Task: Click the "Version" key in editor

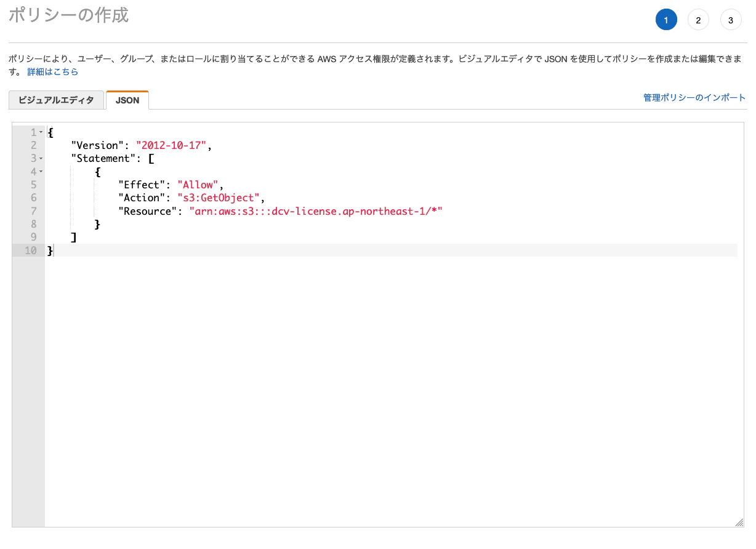Action: click(98, 145)
